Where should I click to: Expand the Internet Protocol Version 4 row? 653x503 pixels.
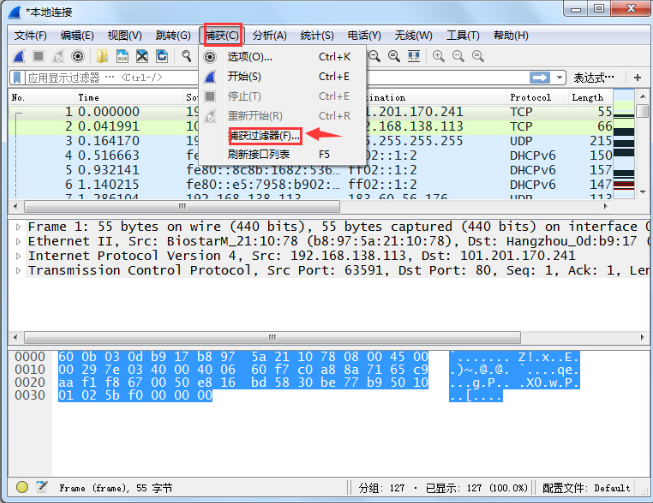pos(18,256)
